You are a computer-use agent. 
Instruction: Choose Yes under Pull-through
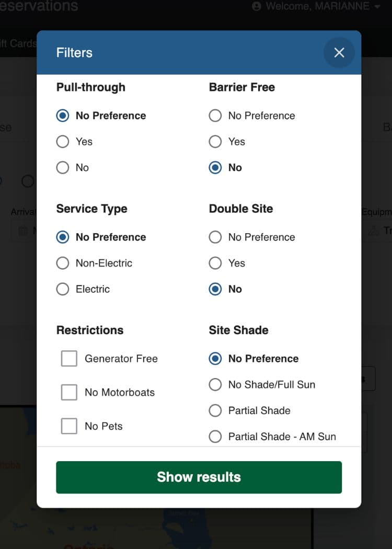[x=63, y=142]
